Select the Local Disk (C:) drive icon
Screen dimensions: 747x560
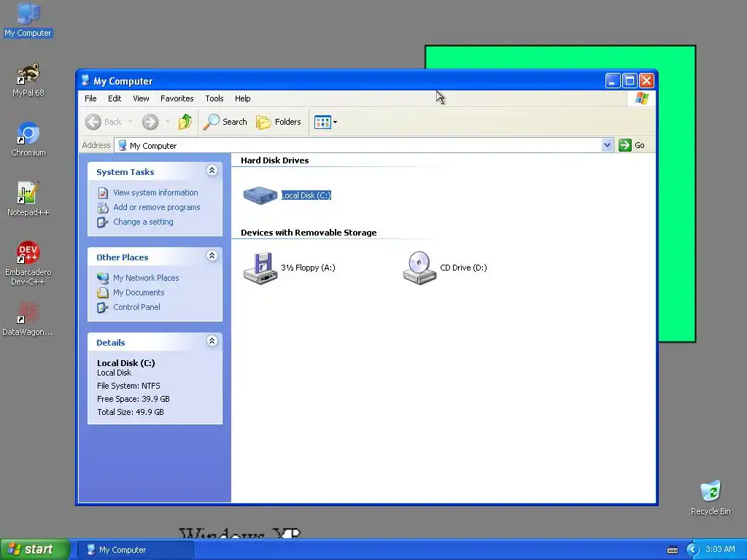coord(260,195)
